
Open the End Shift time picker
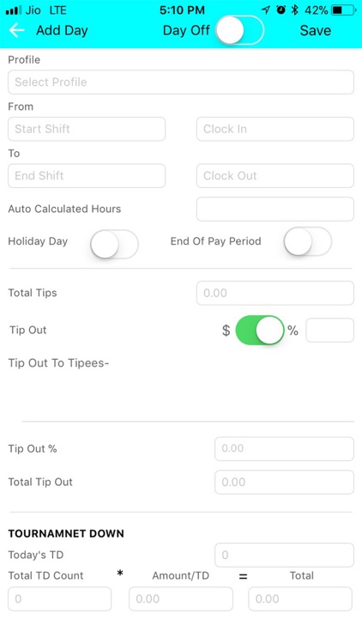[x=87, y=176]
